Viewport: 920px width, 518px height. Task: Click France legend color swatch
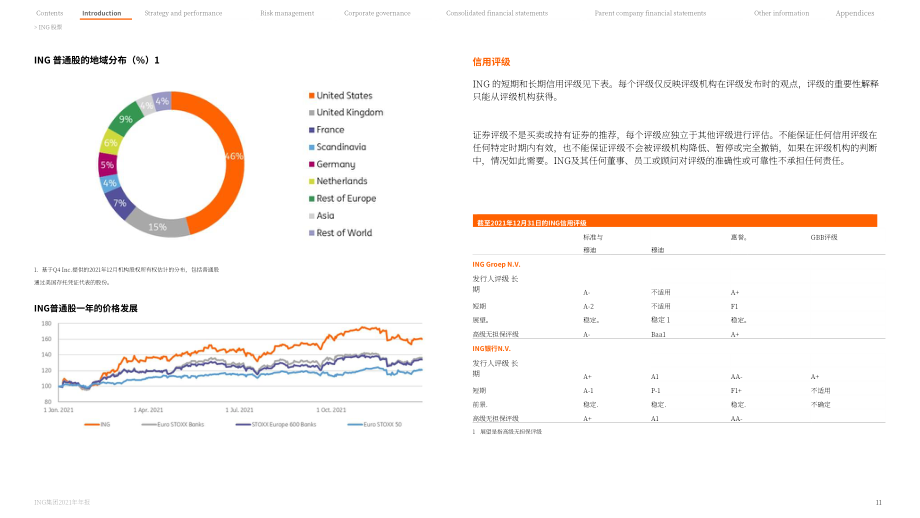point(312,130)
